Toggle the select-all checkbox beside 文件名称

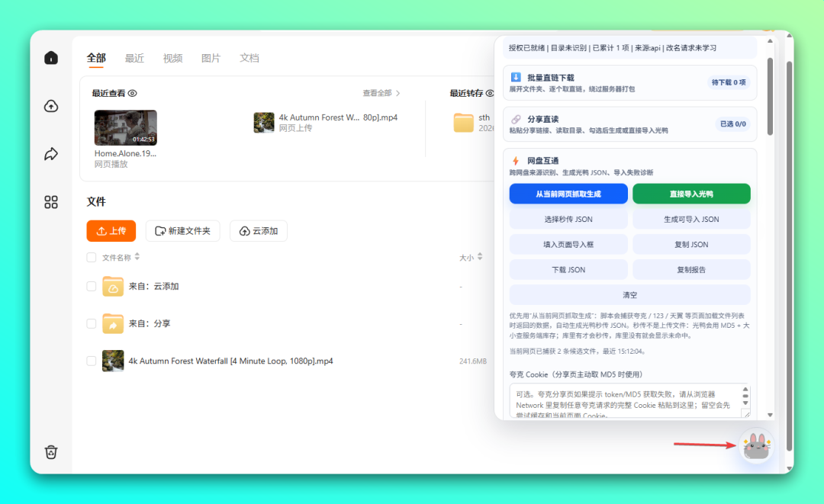pyautogui.click(x=92, y=258)
